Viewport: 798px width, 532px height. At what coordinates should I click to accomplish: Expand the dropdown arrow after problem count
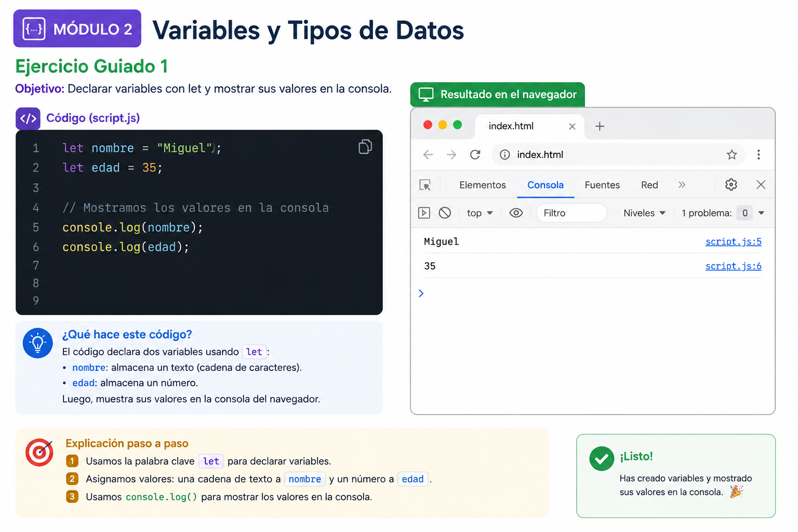761,213
